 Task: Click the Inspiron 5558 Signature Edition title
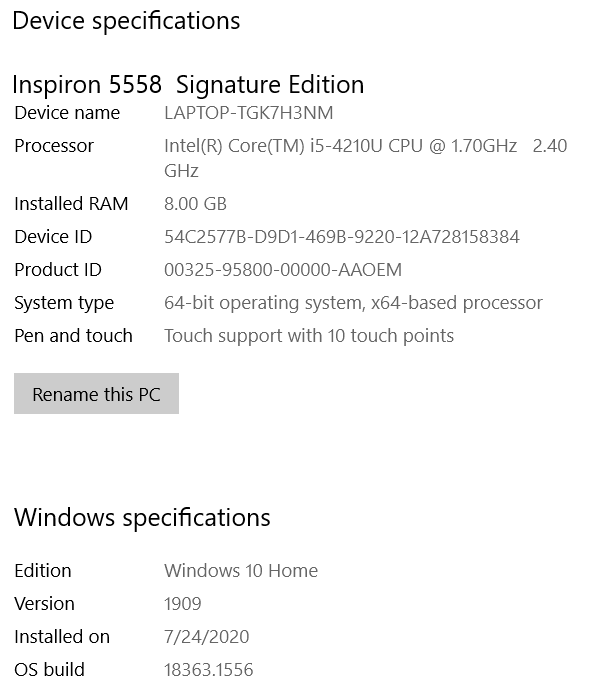pyautogui.click(x=188, y=84)
